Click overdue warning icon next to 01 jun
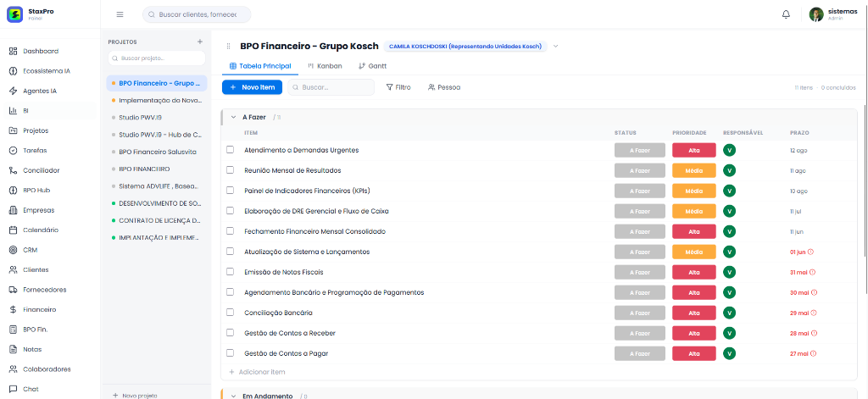This screenshot has height=399, width=868. pyautogui.click(x=811, y=252)
